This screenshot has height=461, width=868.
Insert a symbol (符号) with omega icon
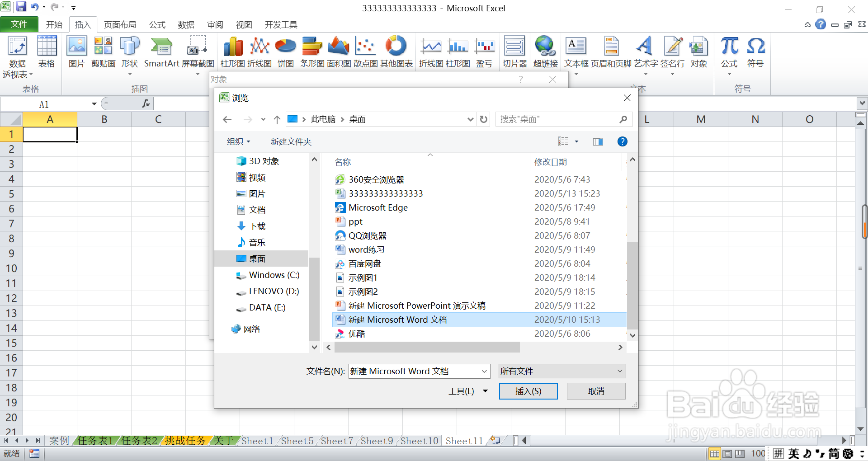point(755,52)
